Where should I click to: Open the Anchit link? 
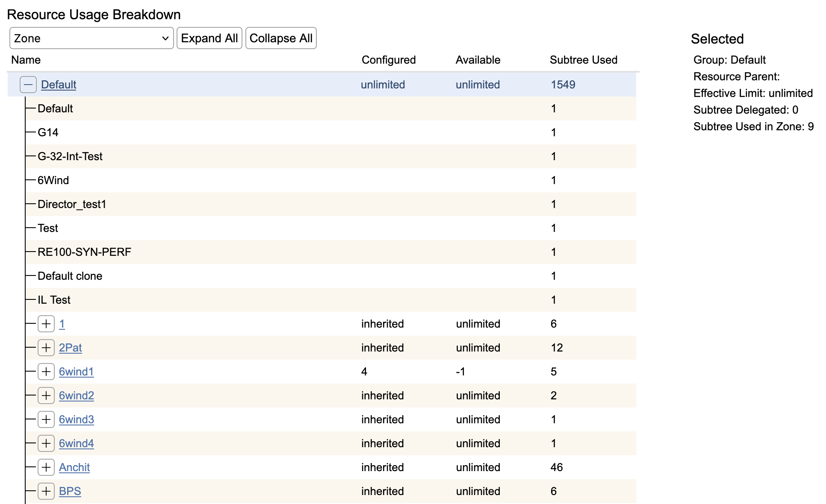(74, 467)
